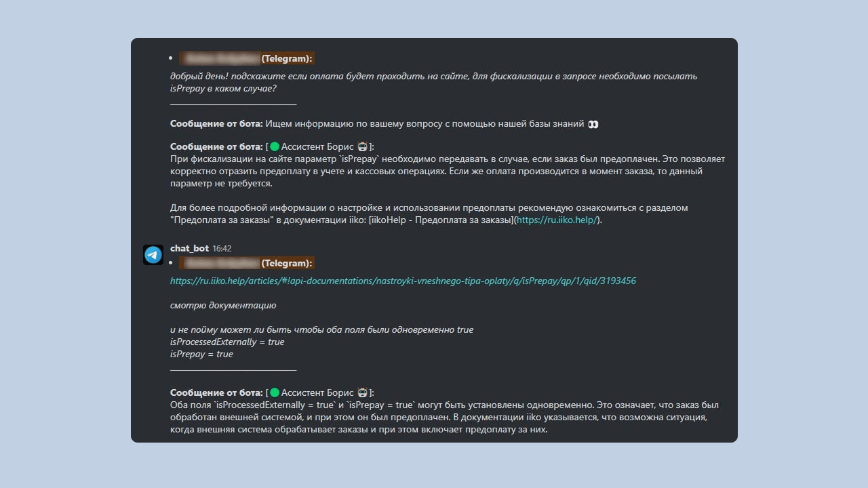
Task: Click the eyes emoji after knowledge base message
Action: 593,124
